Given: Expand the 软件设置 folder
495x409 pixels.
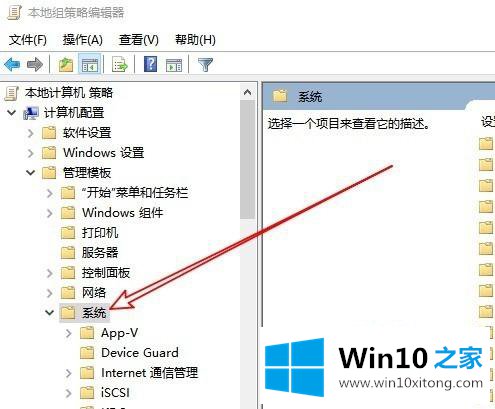Looking at the screenshot, I should (x=30, y=133).
